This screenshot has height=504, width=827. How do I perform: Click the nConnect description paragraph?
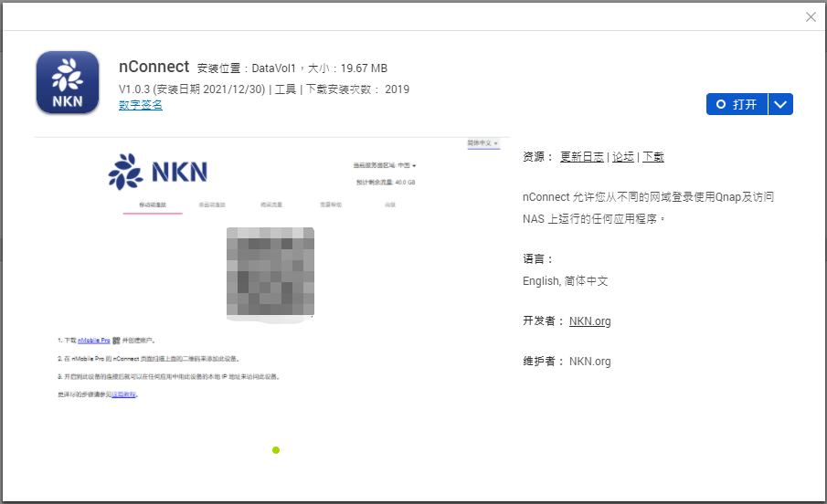pos(648,207)
